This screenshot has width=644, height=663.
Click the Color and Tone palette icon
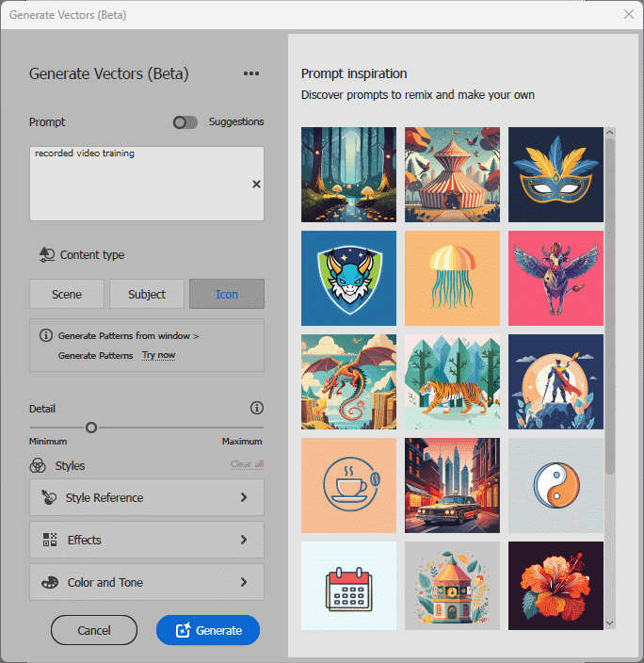50,582
